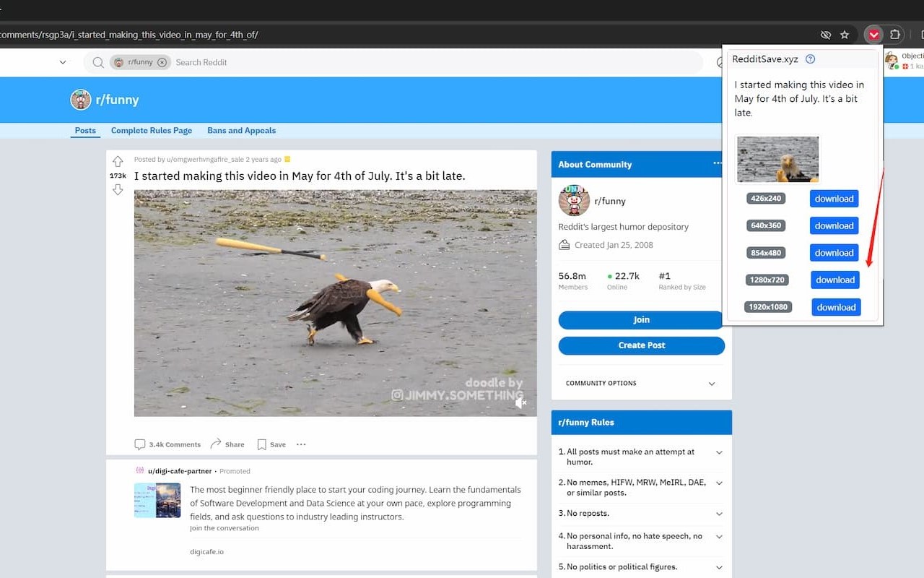Download the 640x360 video version
Viewport: 924px width, 578px height.
(x=834, y=225)
